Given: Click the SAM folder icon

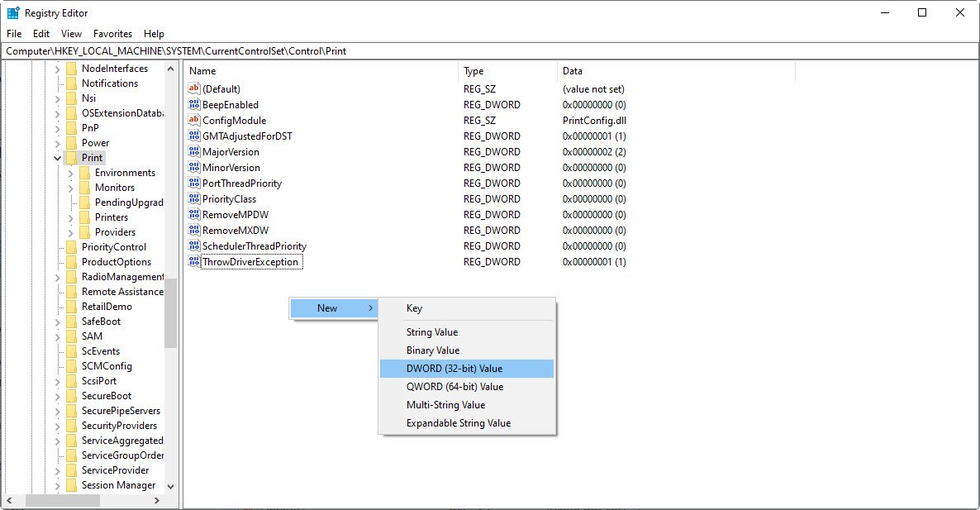Looking at the screenshot, I should click(71, 336).
